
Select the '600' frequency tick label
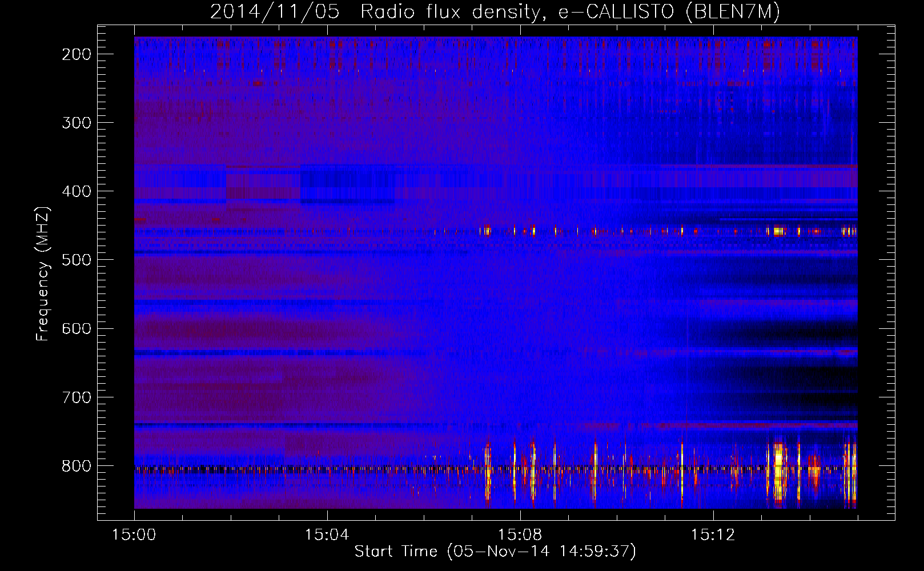tap(77, 328)
